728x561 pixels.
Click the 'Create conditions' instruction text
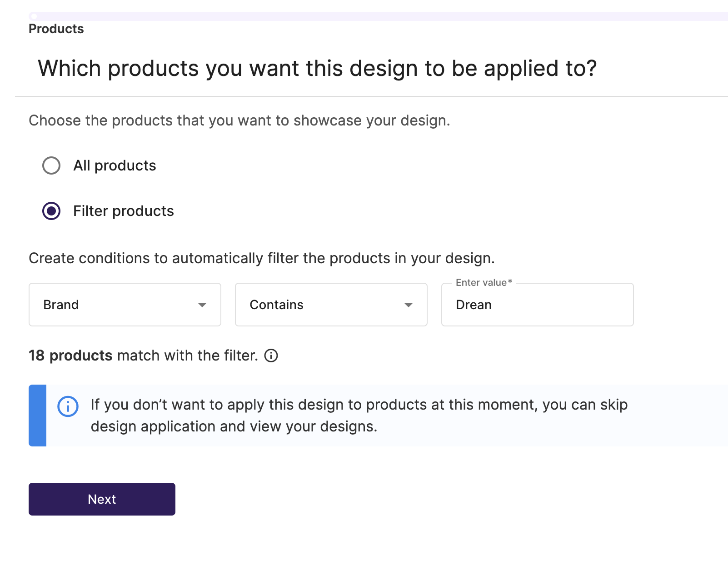(262, 258)
